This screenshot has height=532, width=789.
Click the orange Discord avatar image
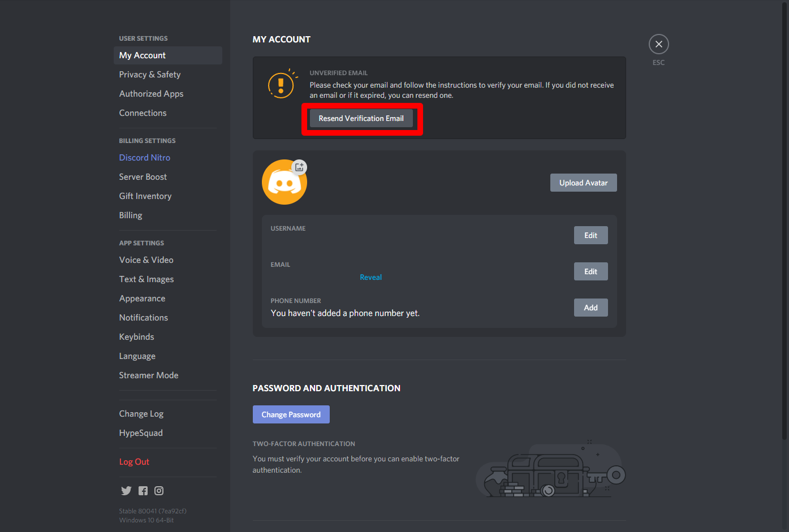click(284, 182)
